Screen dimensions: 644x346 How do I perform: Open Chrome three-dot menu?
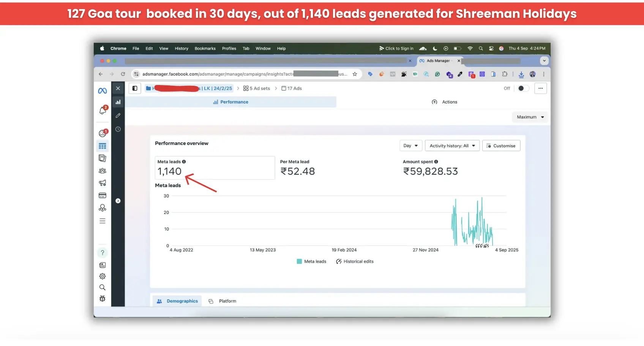tap(544, 74)
